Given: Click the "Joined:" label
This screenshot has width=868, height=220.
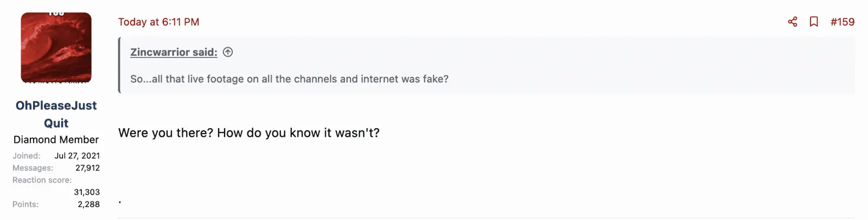Looking at the screenshot, I should pos(27,156).
